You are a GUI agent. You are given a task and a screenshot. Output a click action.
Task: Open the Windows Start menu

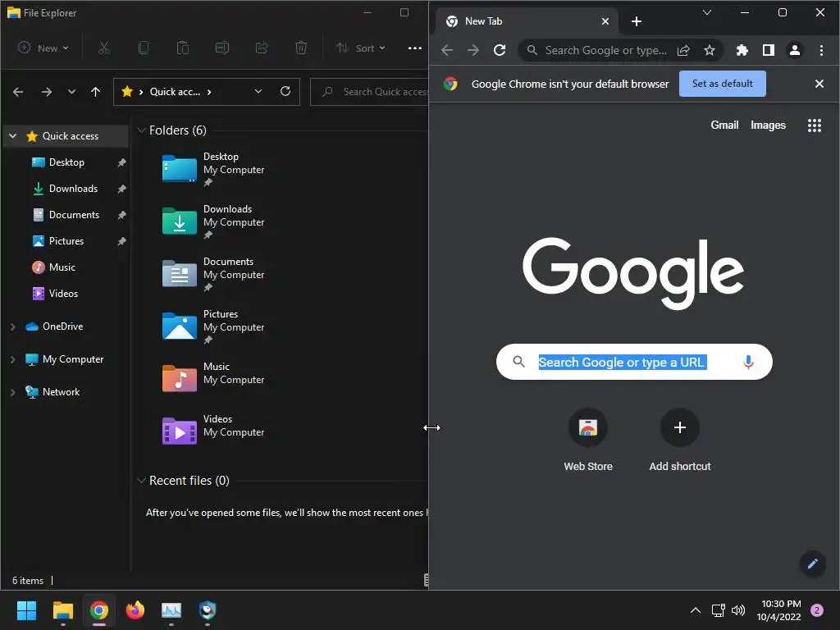[26, 610]
